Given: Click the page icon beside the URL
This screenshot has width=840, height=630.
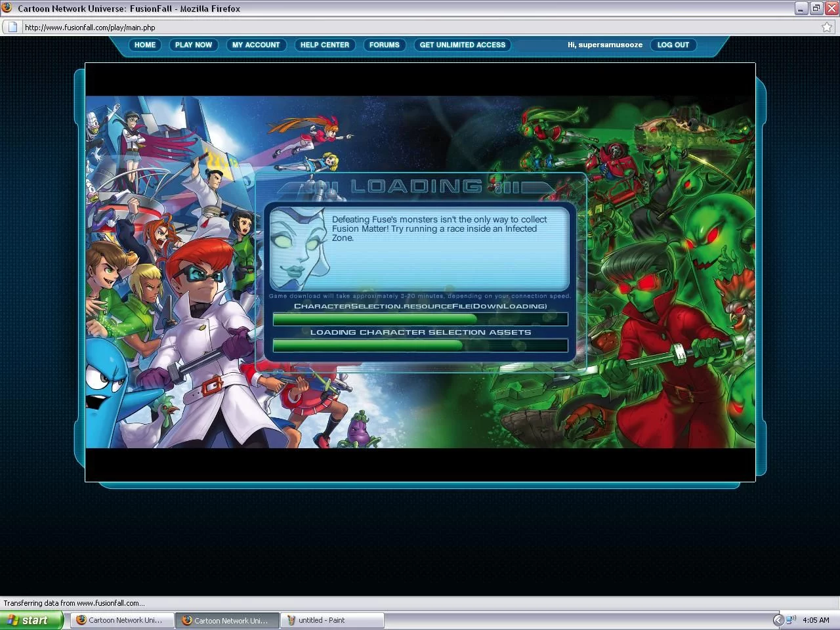Looking at the screenshot, I should [x=12, y=28].
